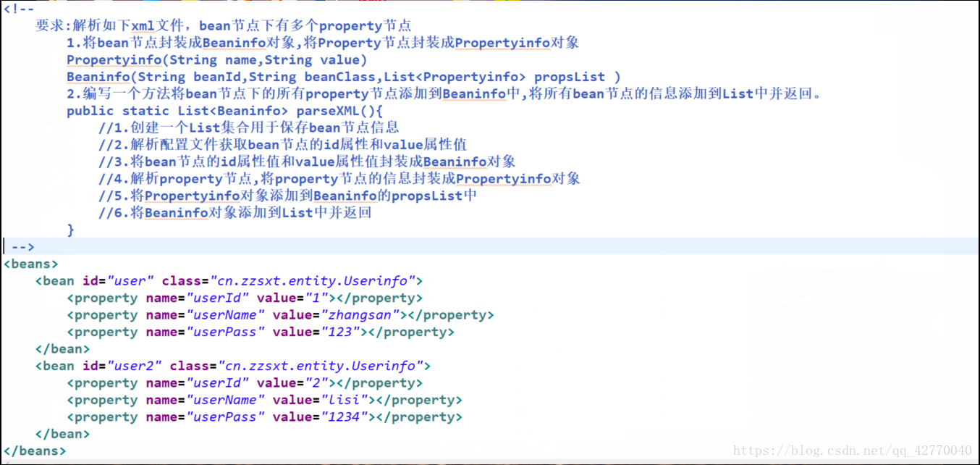The image size is (980, 465).
Task: Click the line "1.将bean节点封装成Beaninfo对象"
Action: (x=323, y=43)
